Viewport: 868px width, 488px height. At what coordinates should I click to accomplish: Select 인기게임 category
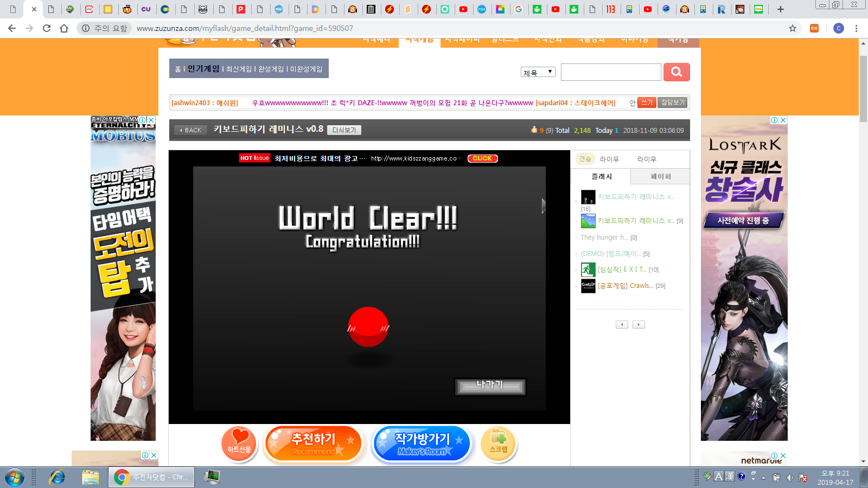click(203, 69)
